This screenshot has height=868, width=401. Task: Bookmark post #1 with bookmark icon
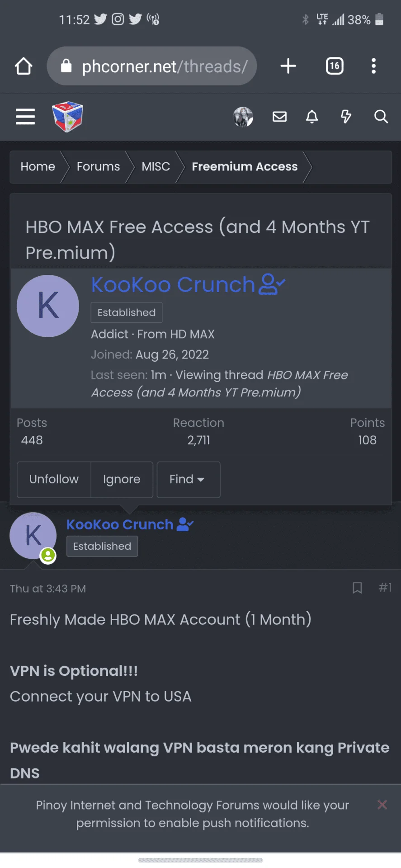point(357,588)
